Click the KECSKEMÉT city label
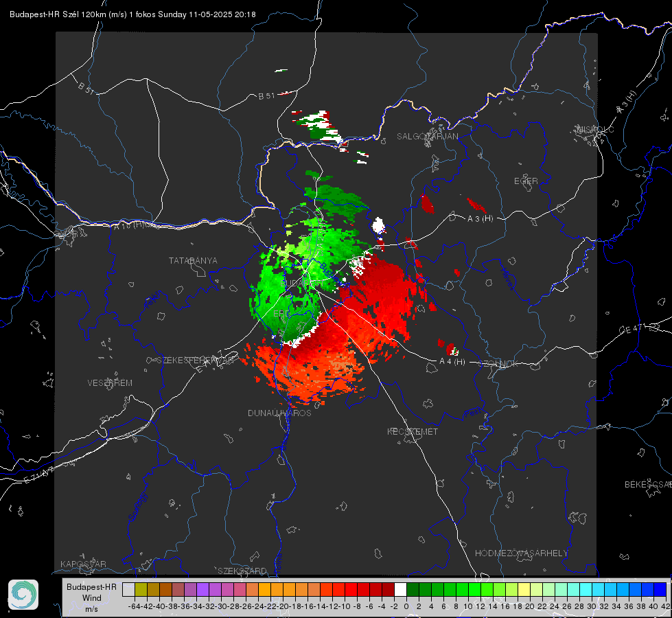 pos(413,431)
